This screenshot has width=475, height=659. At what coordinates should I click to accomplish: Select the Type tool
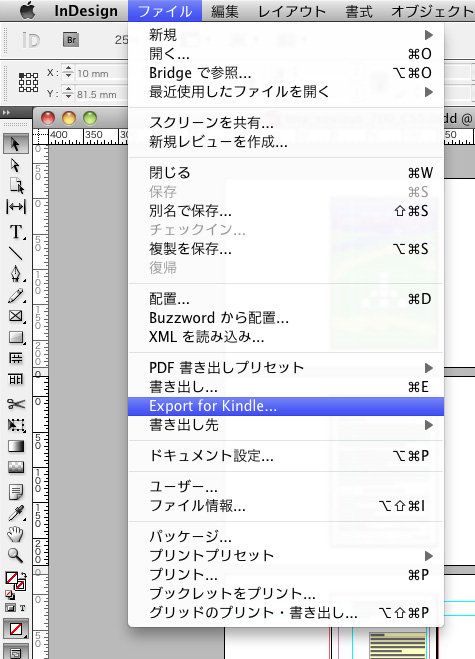16,232
